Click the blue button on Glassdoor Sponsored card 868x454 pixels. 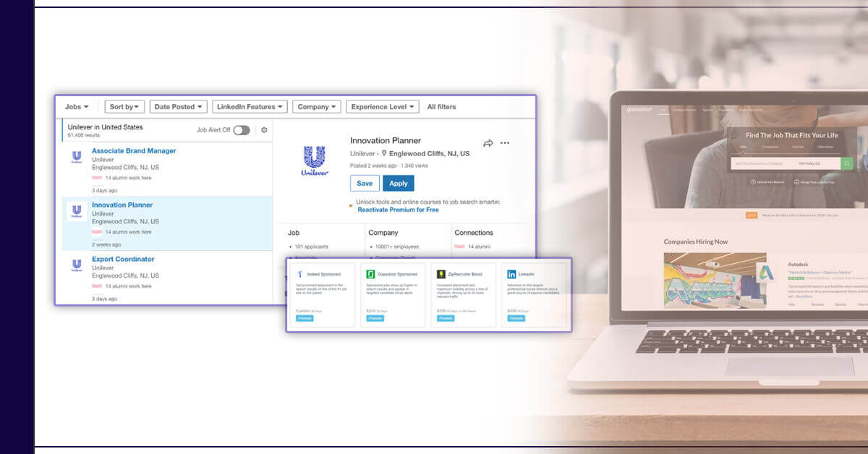[x=375, y=318]
